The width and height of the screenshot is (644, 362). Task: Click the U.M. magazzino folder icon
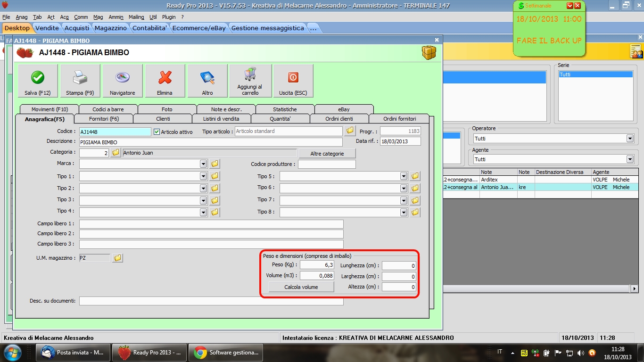[117, 258]
